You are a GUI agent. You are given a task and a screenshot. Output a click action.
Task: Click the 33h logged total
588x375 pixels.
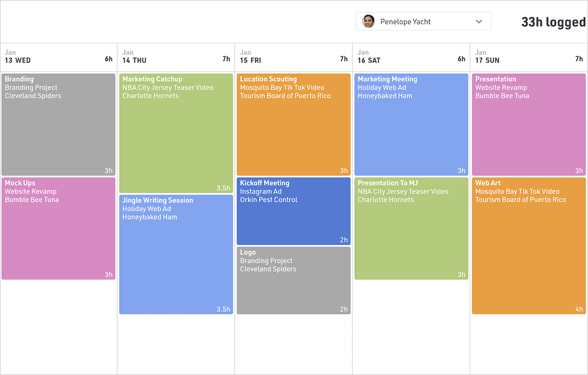click(553, 22)
